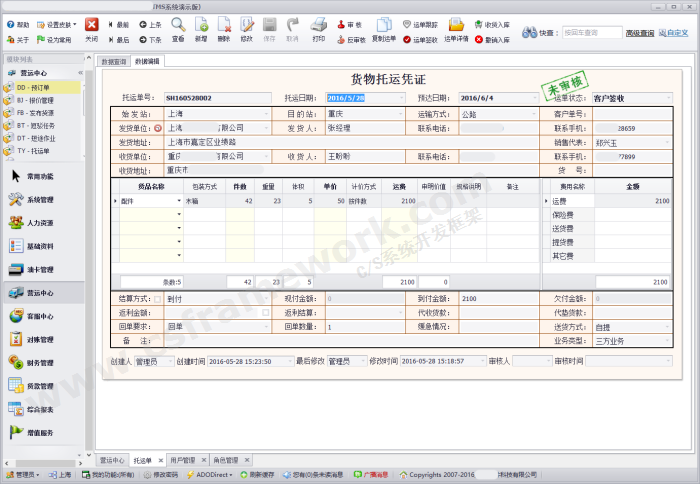Toggle the checkbox beside 结算方式
Image resolution: width=700 pixels, height=484 pixels.
coord(158,299)
